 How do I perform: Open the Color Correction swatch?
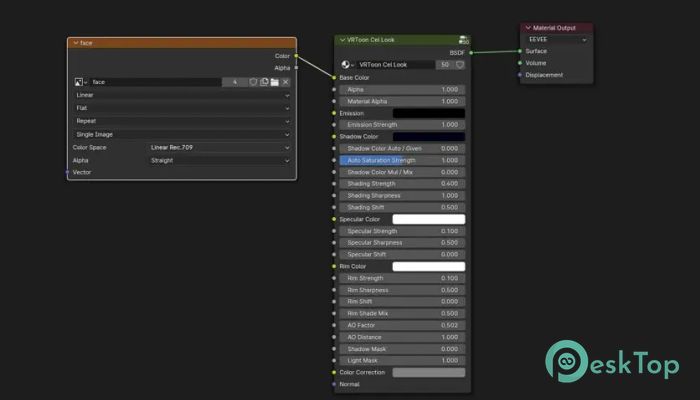(429, 372)
